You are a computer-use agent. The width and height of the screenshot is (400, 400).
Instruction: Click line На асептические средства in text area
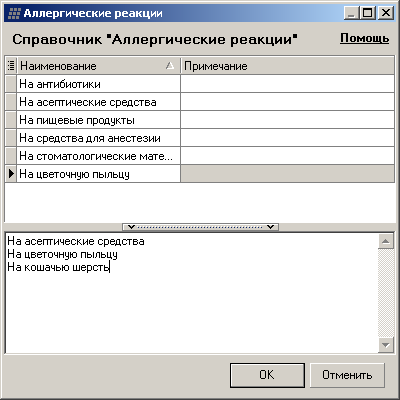(76, 241)
